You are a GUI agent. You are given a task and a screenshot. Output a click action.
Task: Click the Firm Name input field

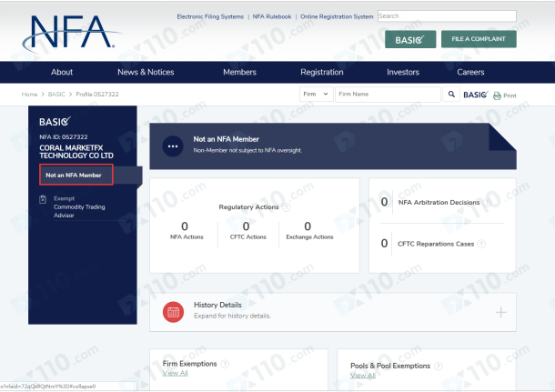click(388, 94)
